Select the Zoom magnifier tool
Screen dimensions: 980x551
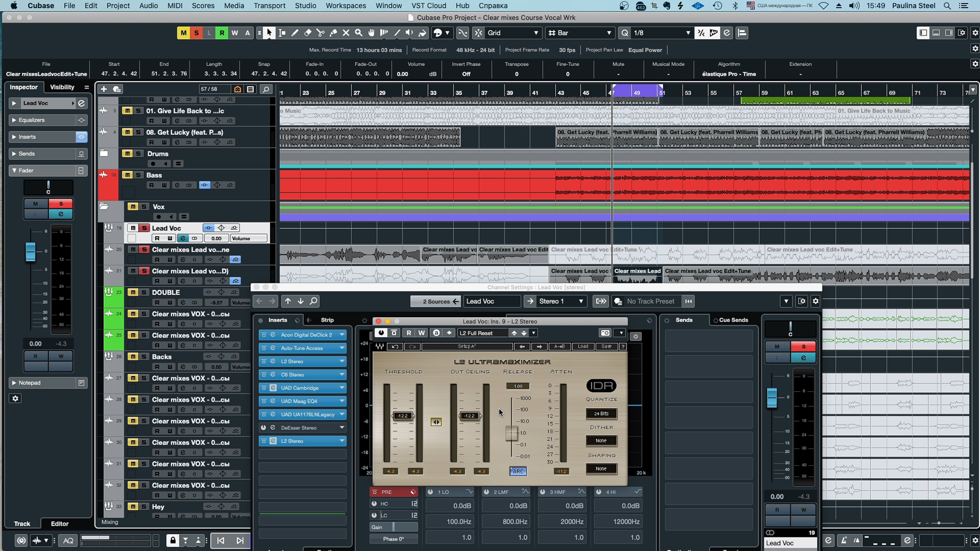[359, 33]
